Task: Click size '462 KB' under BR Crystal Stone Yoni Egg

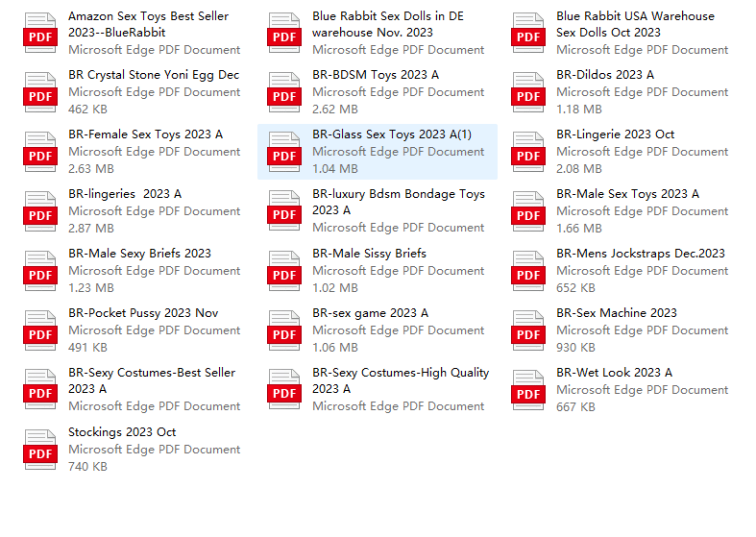Action: pyautogui.click(x=87, y=110)
